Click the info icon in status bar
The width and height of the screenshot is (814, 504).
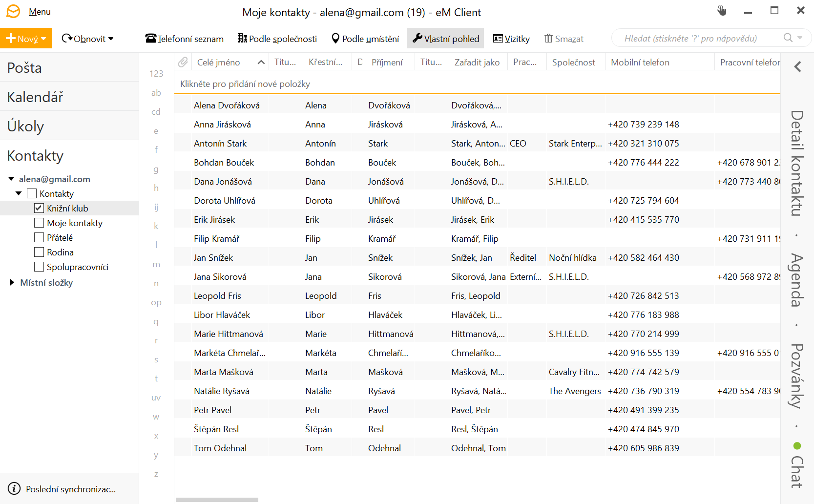point(14,489)
